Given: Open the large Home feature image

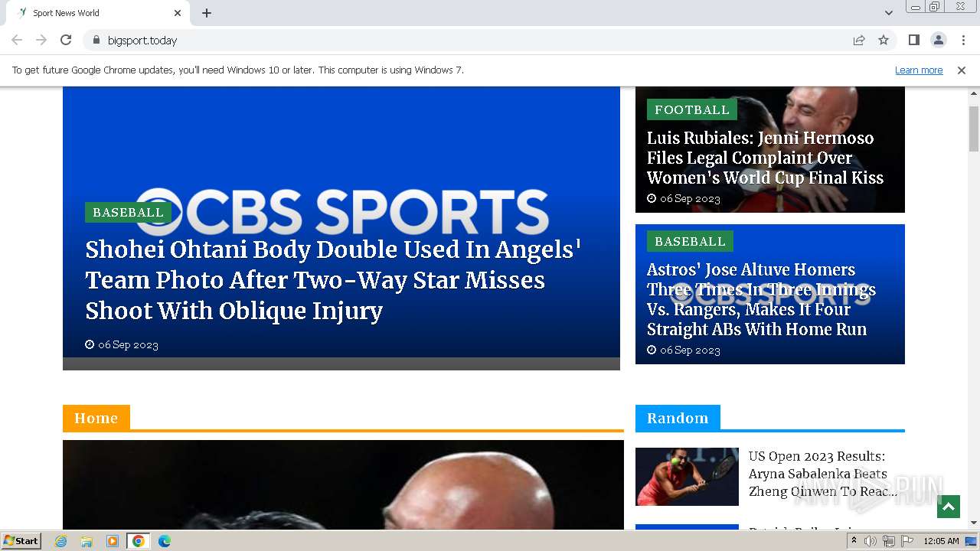Looking at the screenshot, I should (x=343, y=484).
